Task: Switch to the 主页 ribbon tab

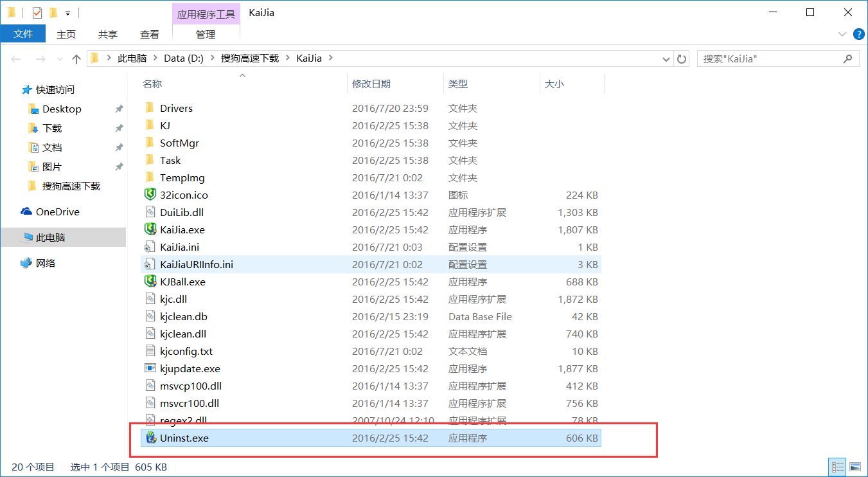Action: (x=66, y=34)
